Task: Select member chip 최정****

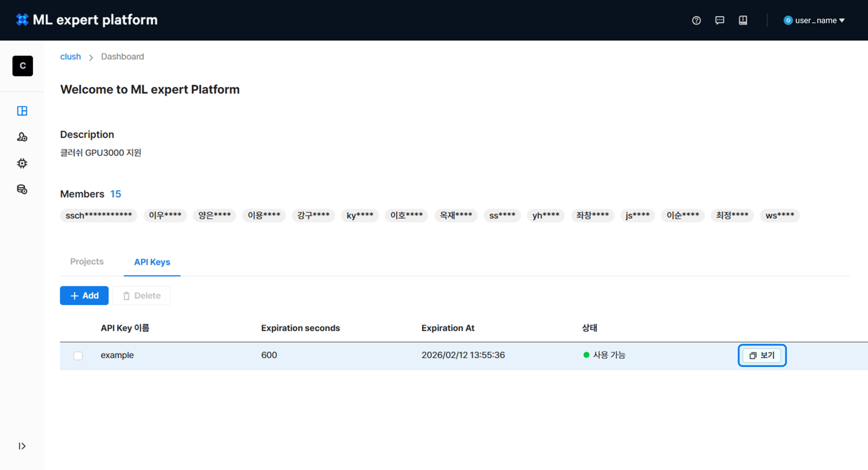Action: point(732,216)
